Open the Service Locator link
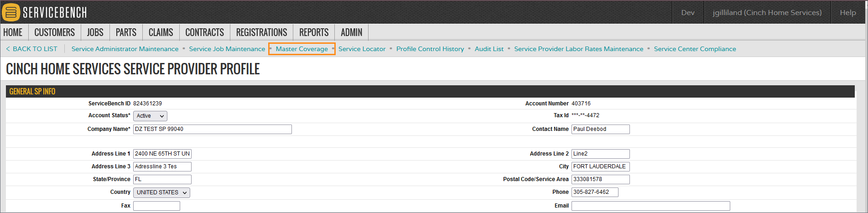868x213 pixels. pos(362,49)
